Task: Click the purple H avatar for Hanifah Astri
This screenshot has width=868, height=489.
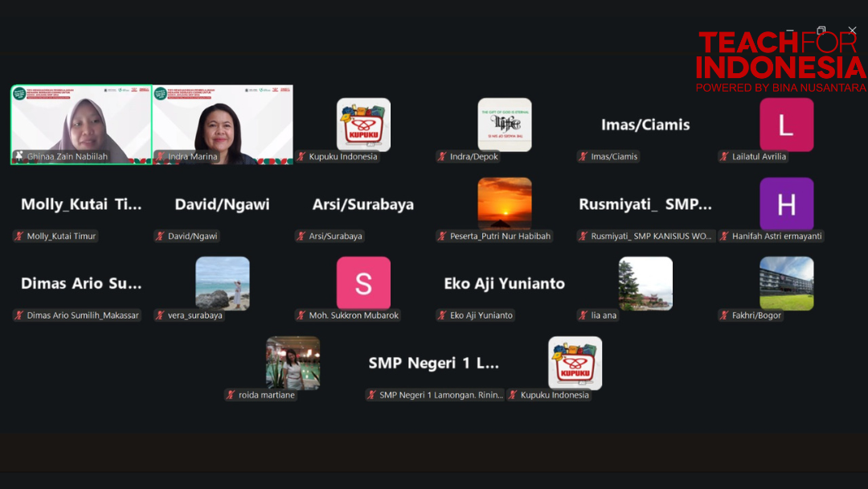Action: [x=786, y=204]
